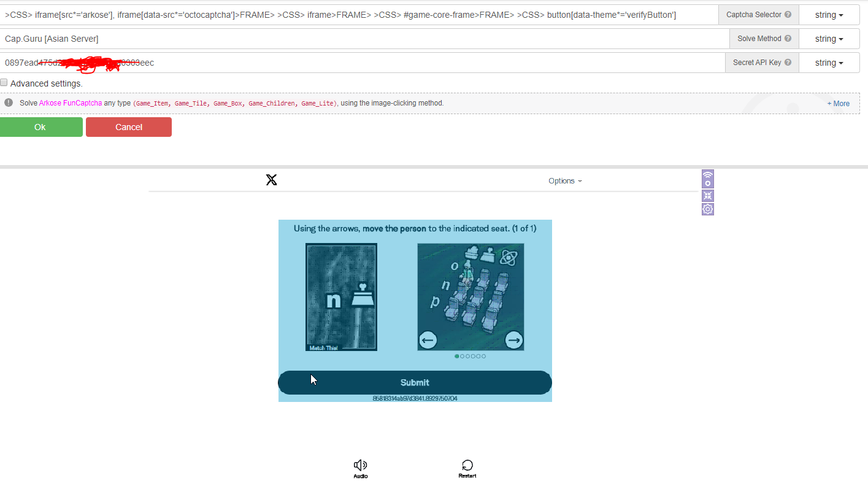Image resolution: width=868 pixels, height=494 pixels.
Task: Click the purple collapse-arrows icon
Action: pos(708,196)
